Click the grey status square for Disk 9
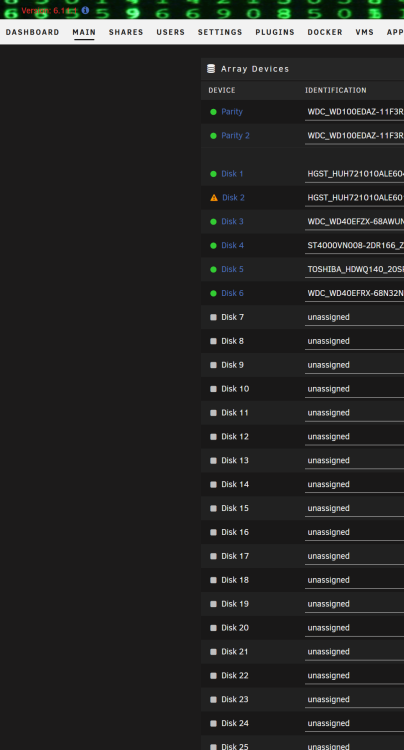404x750 pixels. pos(213,365)
